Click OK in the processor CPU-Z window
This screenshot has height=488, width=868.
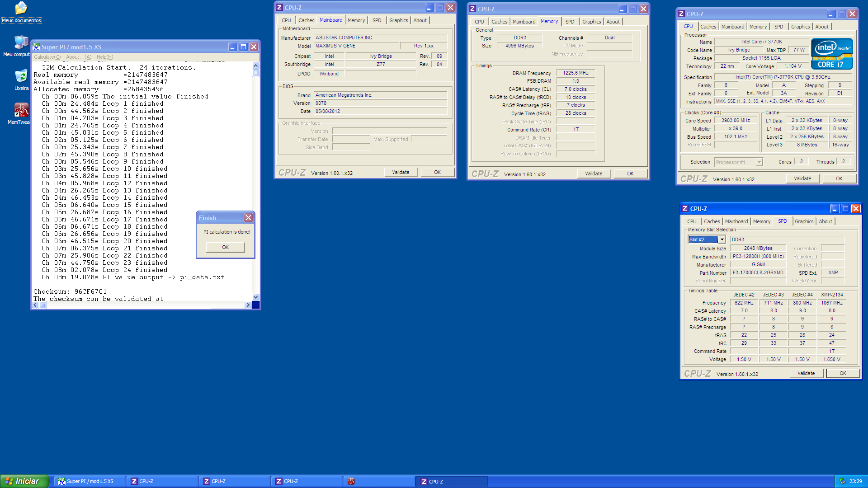click(839, 178)
